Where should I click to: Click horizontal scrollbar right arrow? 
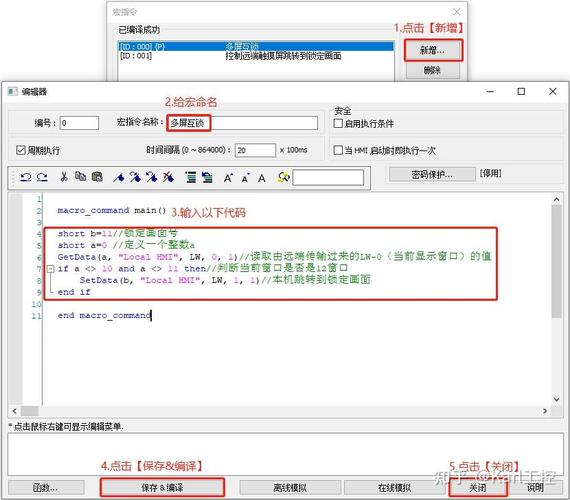(x=545, y=411)
